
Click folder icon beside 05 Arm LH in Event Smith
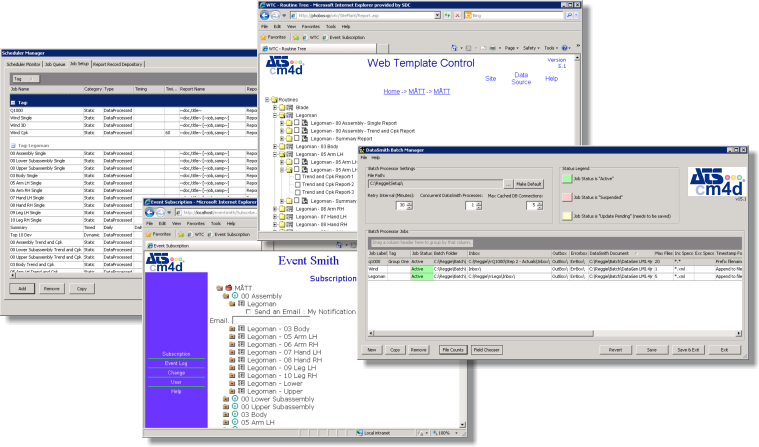coord(226,422)
